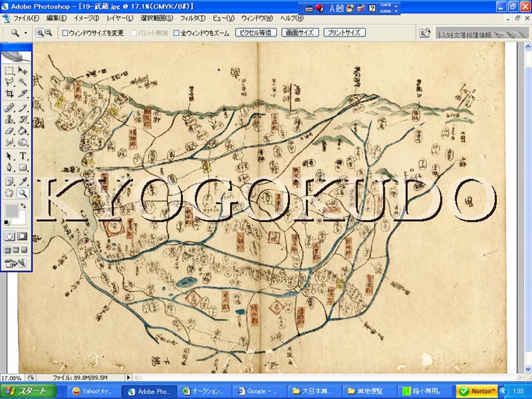Select the Sponge tool

(x=23, y=142)
